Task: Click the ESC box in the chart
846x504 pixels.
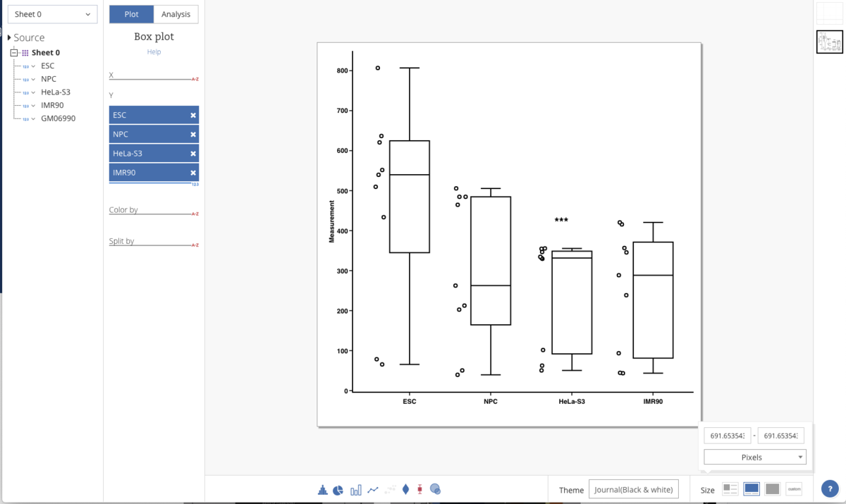Action: (x=410, y=197)
